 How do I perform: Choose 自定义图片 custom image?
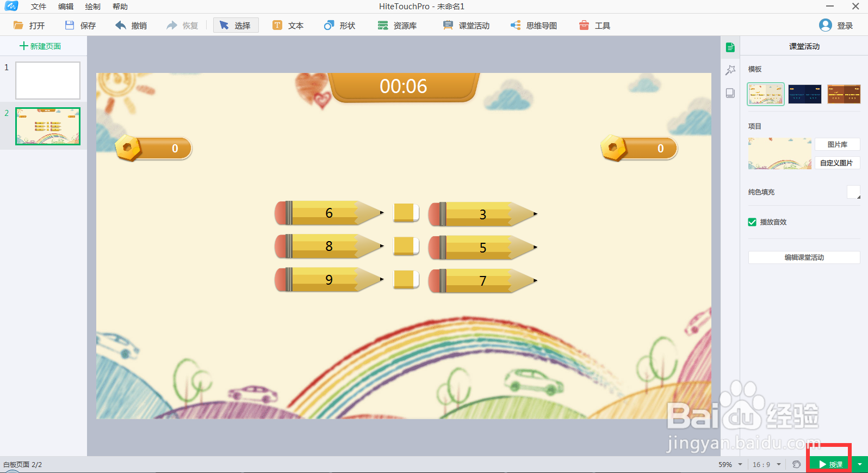point(838,163)
